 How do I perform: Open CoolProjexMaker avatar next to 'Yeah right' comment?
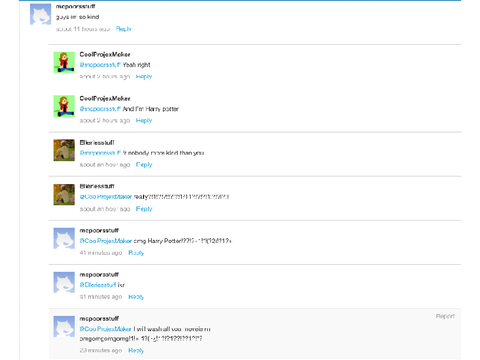[x=64, y=62]
